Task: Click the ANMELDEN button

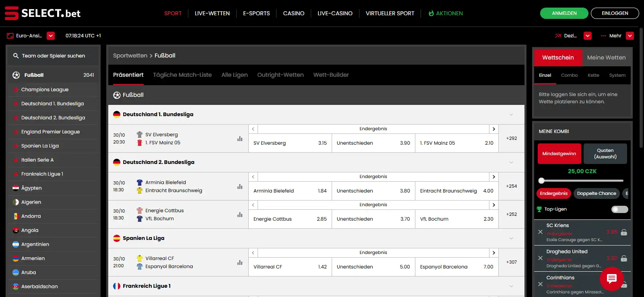Action: tap(564, 13)
